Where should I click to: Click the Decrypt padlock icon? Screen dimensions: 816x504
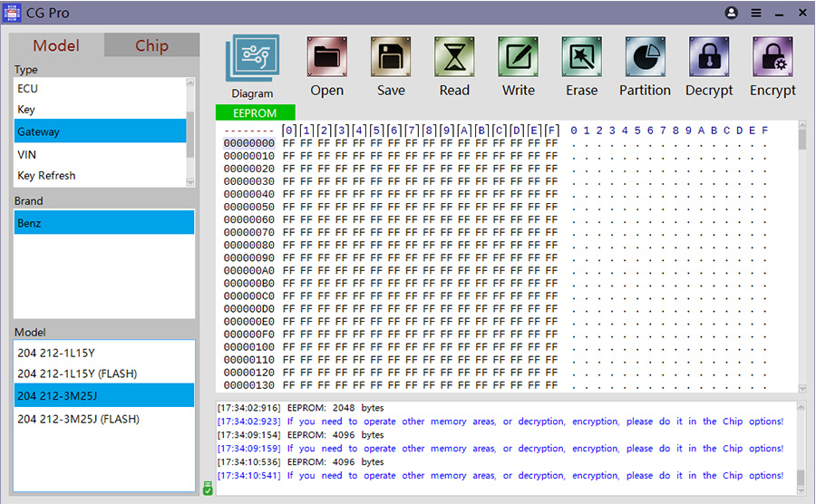click(708, 58)
